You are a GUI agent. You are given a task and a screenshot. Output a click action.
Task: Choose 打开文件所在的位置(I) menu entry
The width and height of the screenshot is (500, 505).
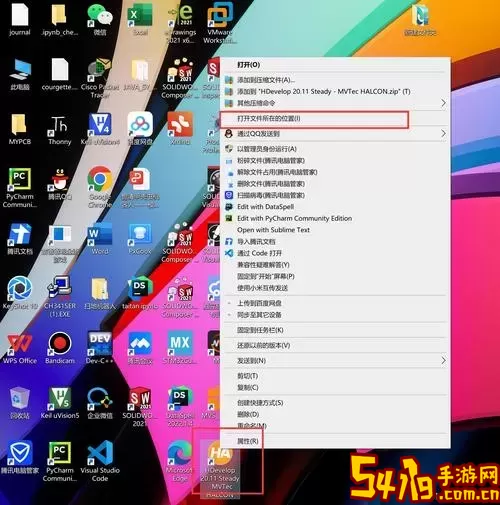pyautogui.click(x=269, y=119)
